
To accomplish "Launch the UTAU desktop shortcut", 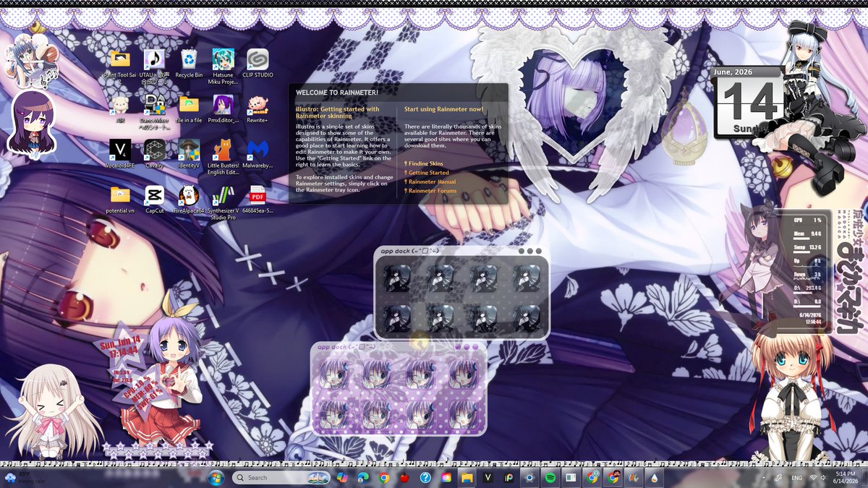I will (x=154, y=65).
